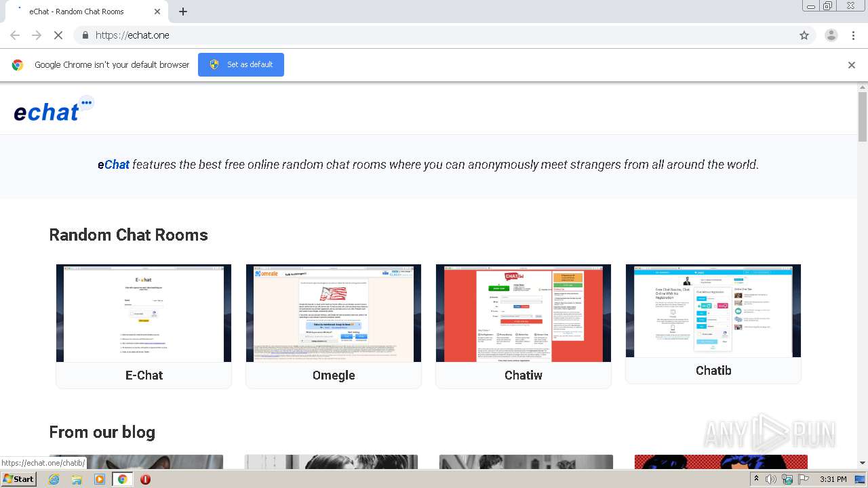Open the Chrome profile avatar menu
Viewport: 868px width, 488px height.
tap(831, 35)
